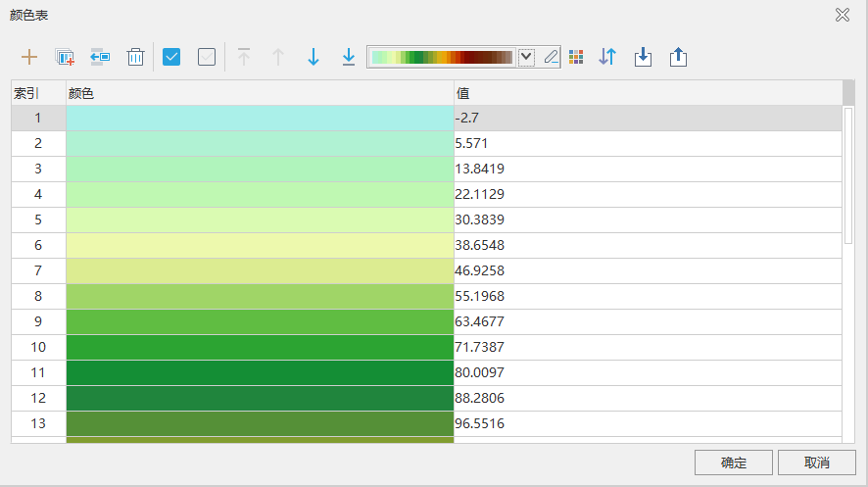This screenshot has height=487, width=868.
Task: Click the import color table icon
Action: [643, 57]
